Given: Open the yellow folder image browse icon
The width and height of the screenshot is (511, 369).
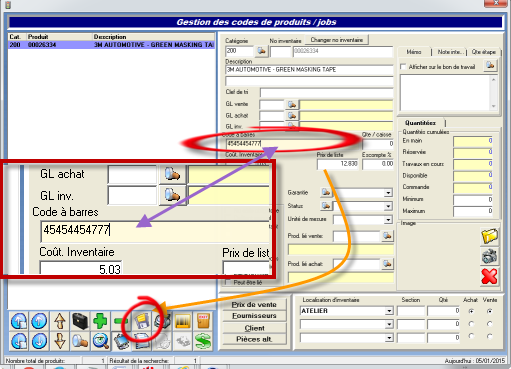Looking at the screenshot, I should tap(489, 236).
